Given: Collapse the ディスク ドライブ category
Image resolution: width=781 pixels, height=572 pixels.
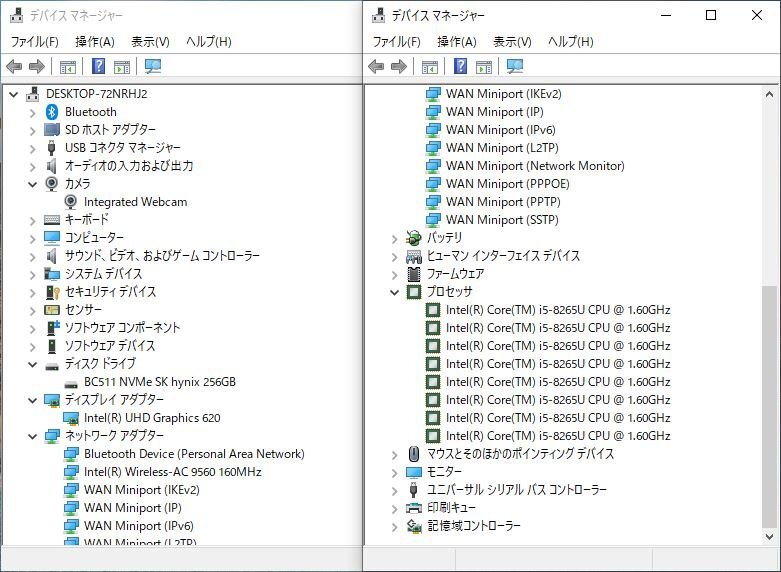Looking at the screenshot, I should click(32, 364).
